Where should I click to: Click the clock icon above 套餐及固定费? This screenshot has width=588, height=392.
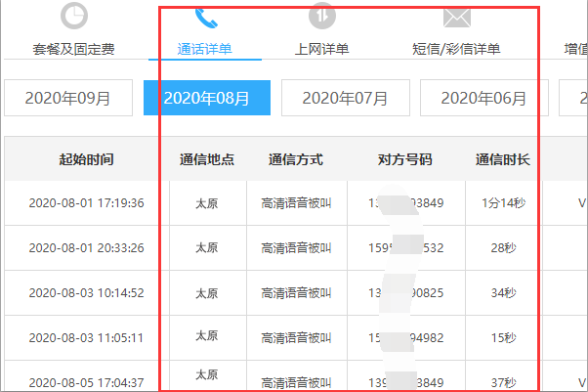pos(73,16)
